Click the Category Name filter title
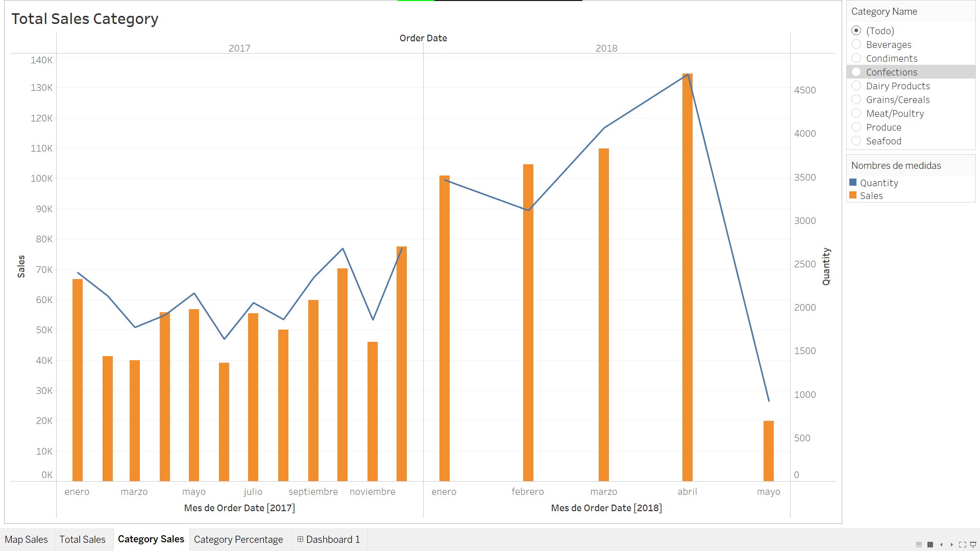This screenshot has width=980, height=551. 884,11
